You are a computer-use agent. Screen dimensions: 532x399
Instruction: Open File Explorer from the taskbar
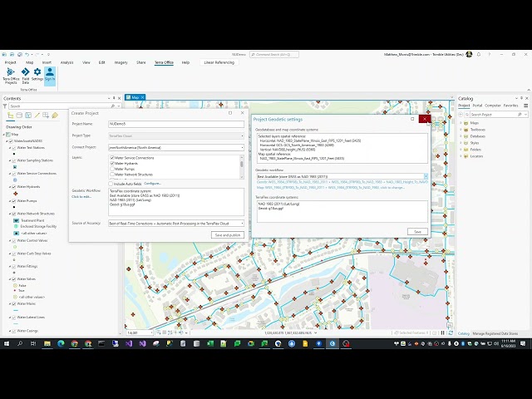point(47,343)
